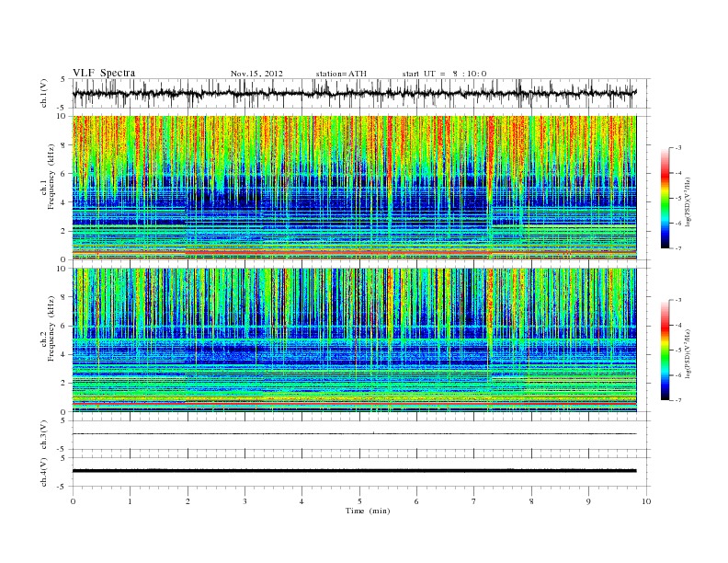Click the "-7" value on ch.2 color bar
The image size is (728, 563).
tap(677, 400)
